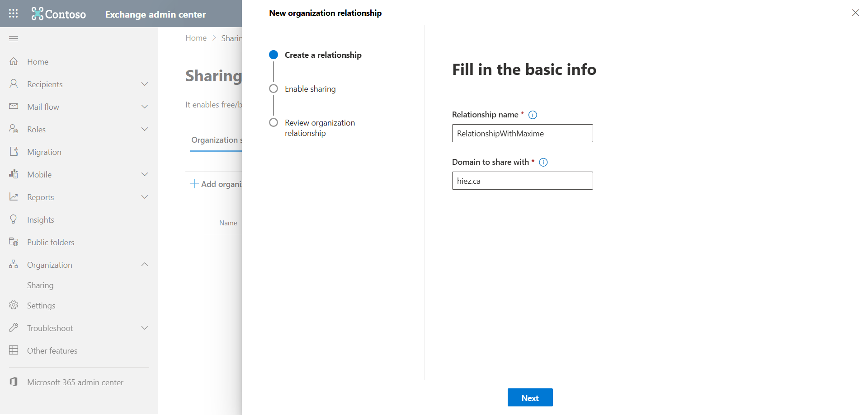Open the app launcher waffle icon
This screenshot has width=868, height=415.
(x=14, y=14)
